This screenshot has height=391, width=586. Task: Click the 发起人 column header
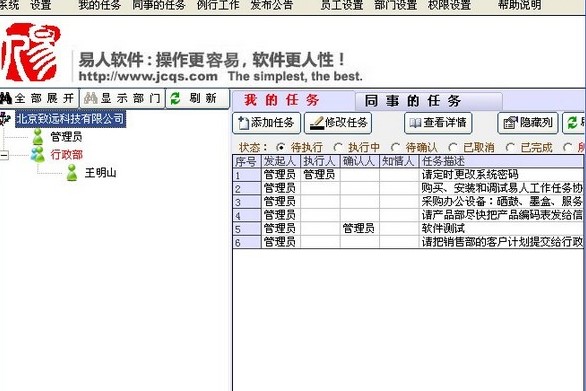point(281,161)
